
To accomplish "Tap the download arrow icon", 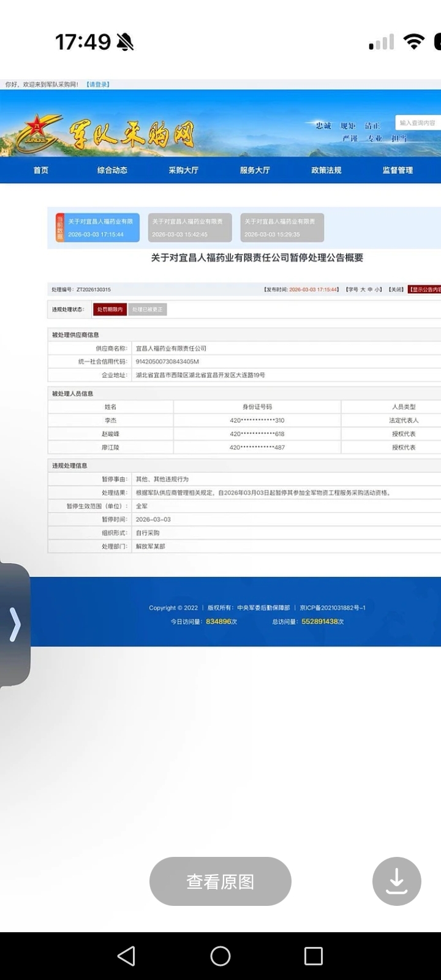I will [396, 881].
